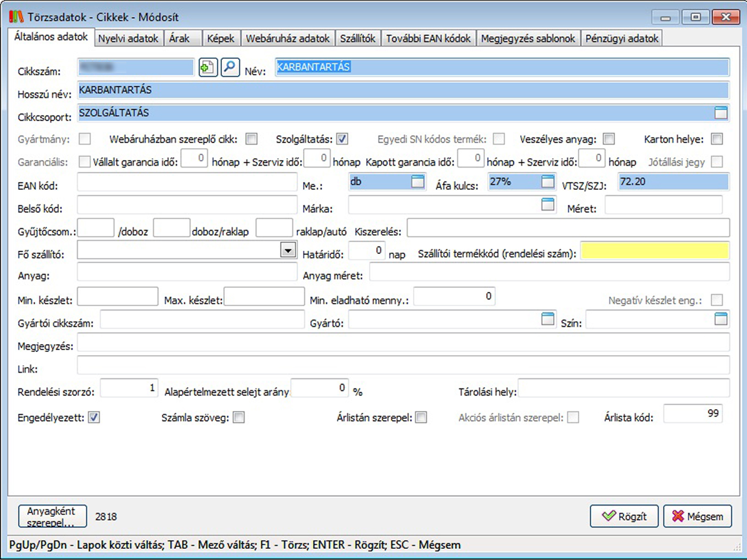Open the Márka lookup icon
The image size is (747, 560).
pyautogui.click(x=547, y=204)
